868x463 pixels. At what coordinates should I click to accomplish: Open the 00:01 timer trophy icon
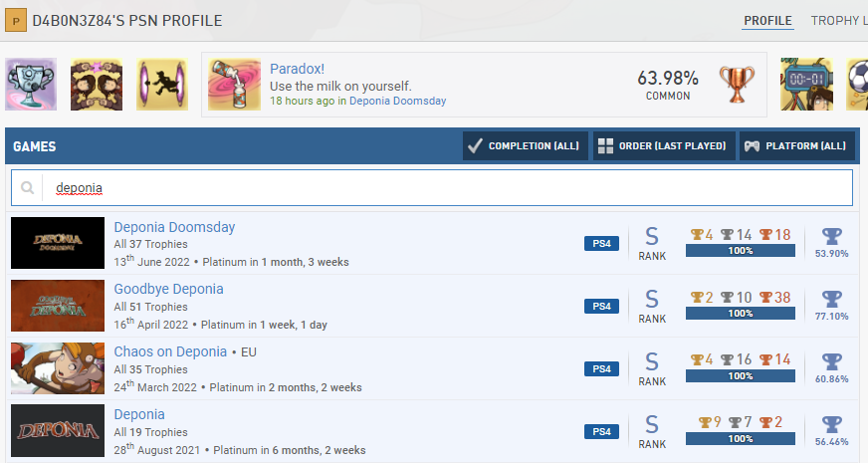(806, 85)
